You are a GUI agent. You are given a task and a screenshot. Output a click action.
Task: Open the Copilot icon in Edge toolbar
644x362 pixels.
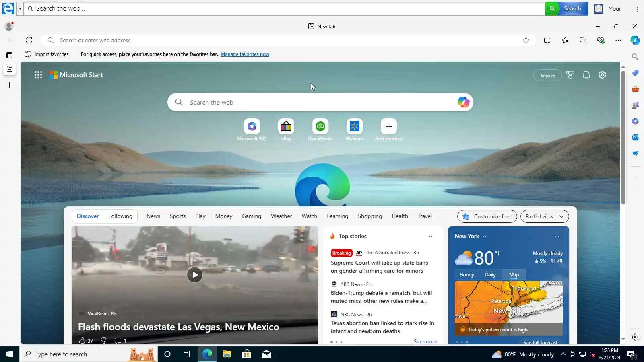pos(635,40)
